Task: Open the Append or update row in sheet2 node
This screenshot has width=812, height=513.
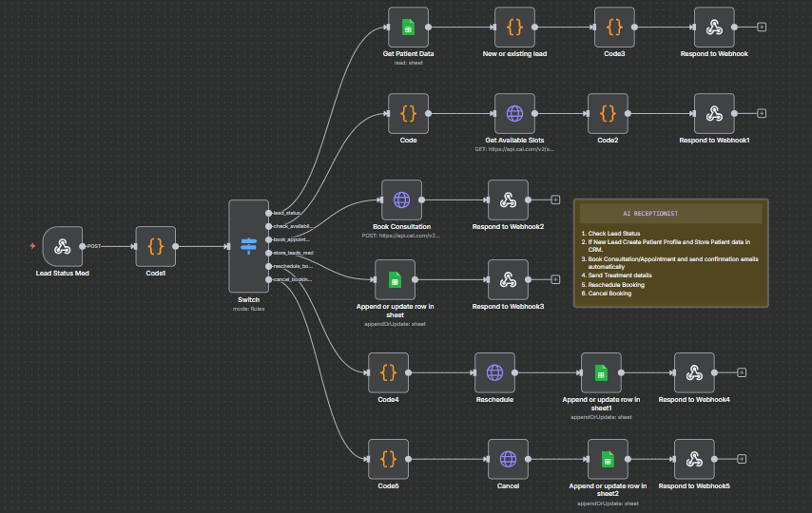Action: coord(607,459)
